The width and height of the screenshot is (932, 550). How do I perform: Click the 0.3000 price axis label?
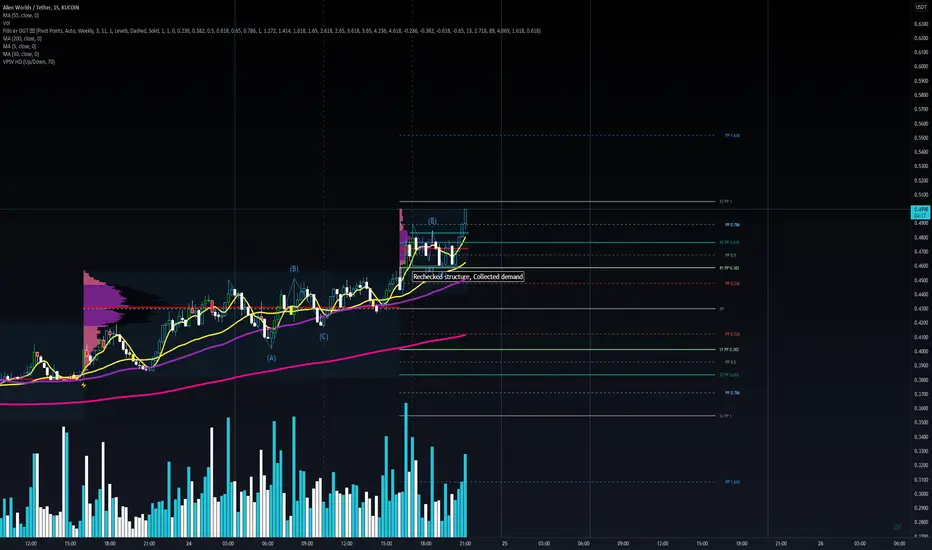click(921, 494)
